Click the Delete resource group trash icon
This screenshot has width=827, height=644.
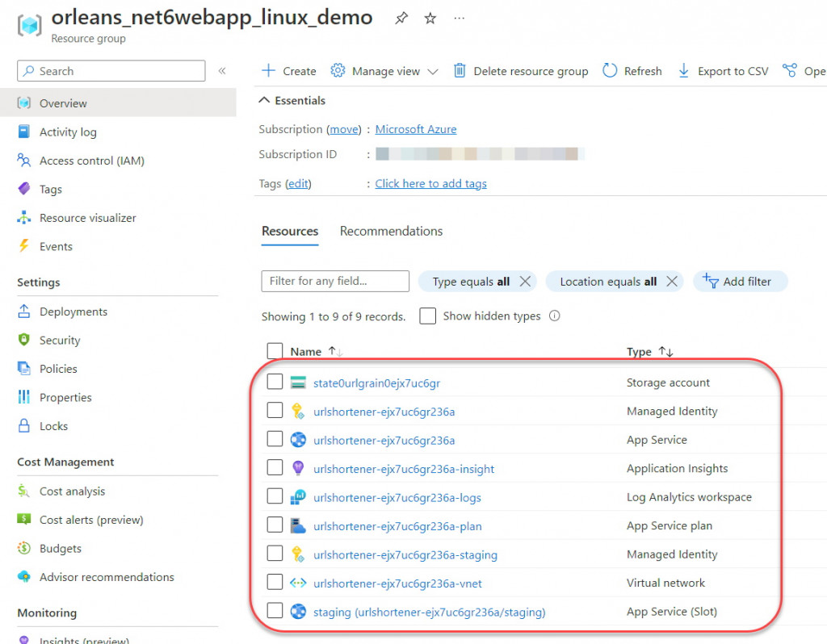[x=460, y=70]
